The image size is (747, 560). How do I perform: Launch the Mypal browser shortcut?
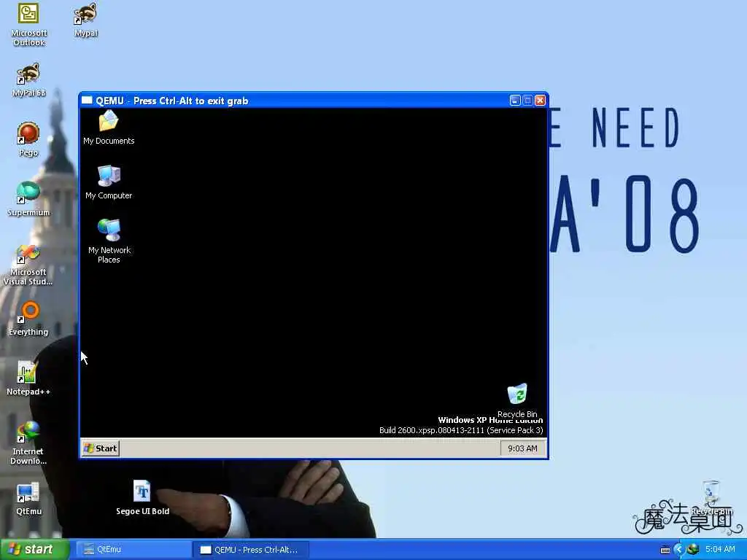pyautogui.click(x=86, y=20)
